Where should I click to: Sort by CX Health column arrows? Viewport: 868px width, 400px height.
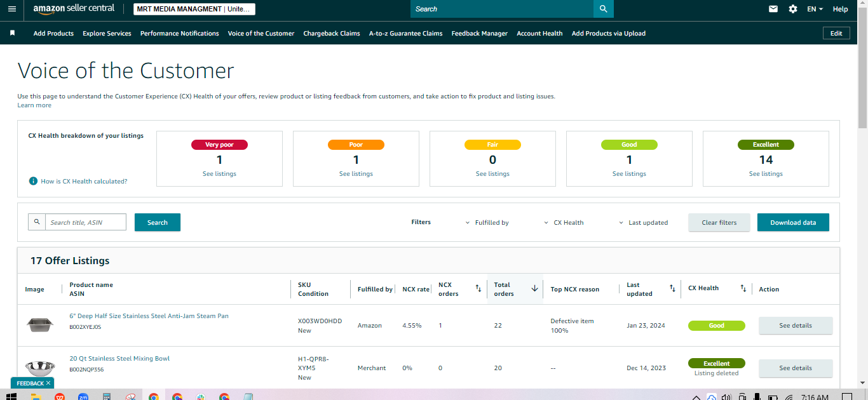(743, 288)
